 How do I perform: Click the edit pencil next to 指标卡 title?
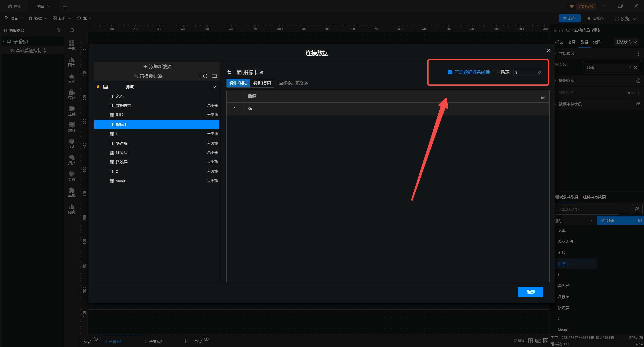[x=261, y=72]
